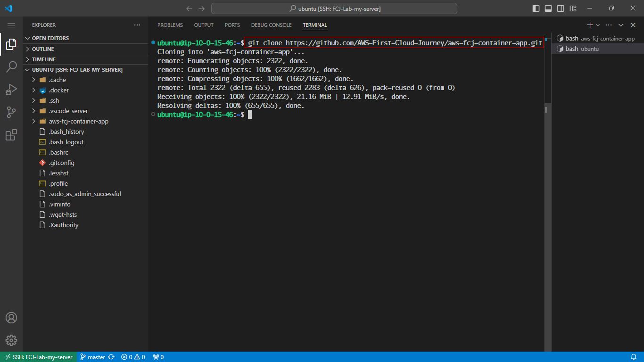Viewport: 644px width, 362px height.
Task: Expand the OPEN EDITORS section
Action: (85, 38)
